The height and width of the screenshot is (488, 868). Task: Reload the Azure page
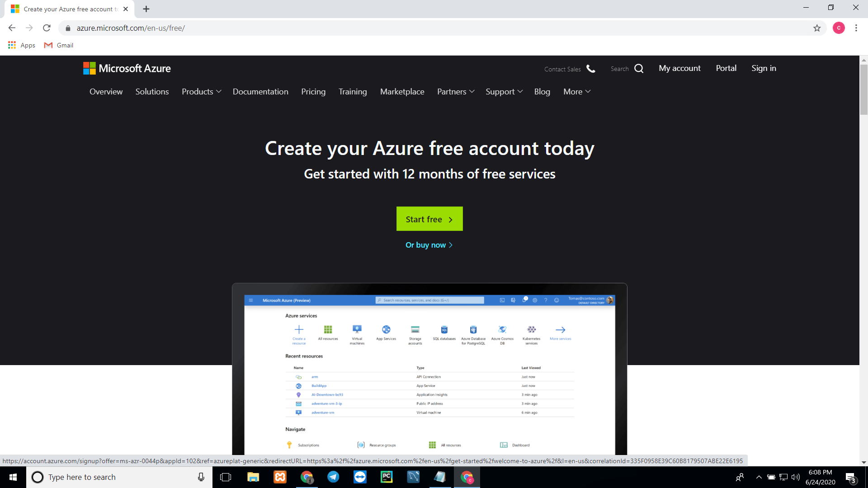click(x=47, y=28)
